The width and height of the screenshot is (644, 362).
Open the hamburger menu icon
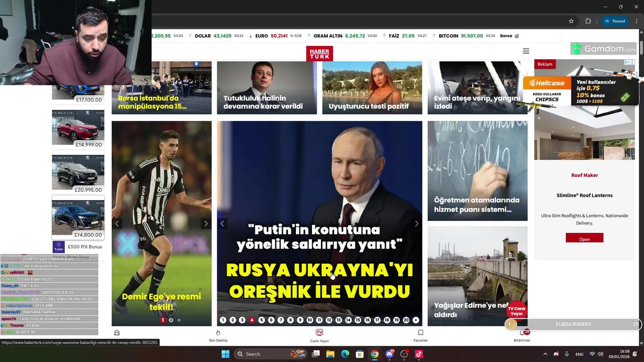[526, 51]
